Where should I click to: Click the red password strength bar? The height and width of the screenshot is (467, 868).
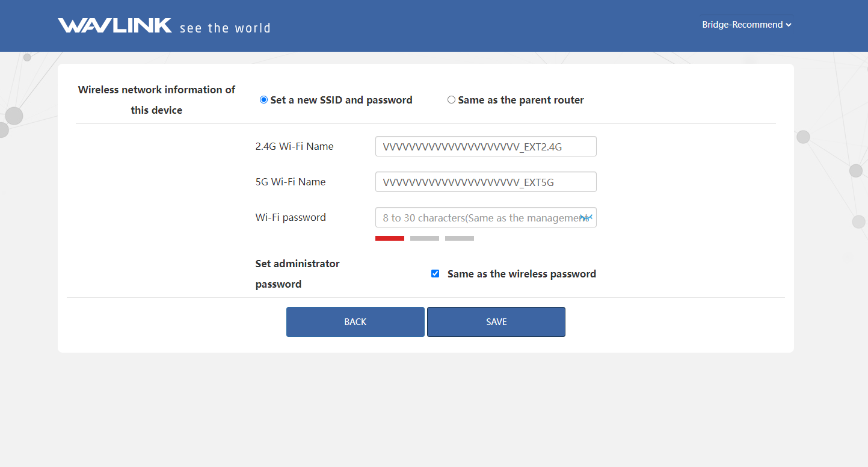(x=389, y=238)
